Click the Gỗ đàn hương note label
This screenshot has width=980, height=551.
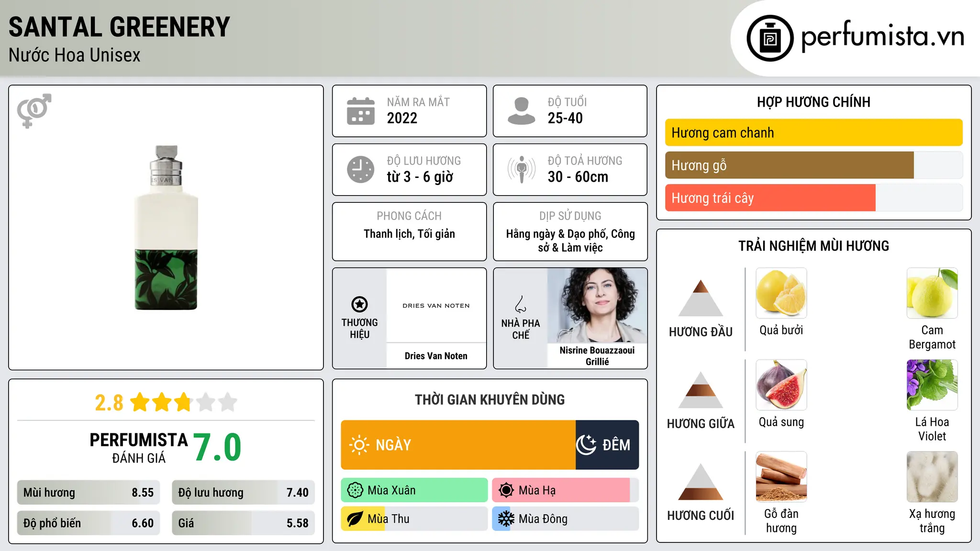pyautogui.click(x=781, y=521)
